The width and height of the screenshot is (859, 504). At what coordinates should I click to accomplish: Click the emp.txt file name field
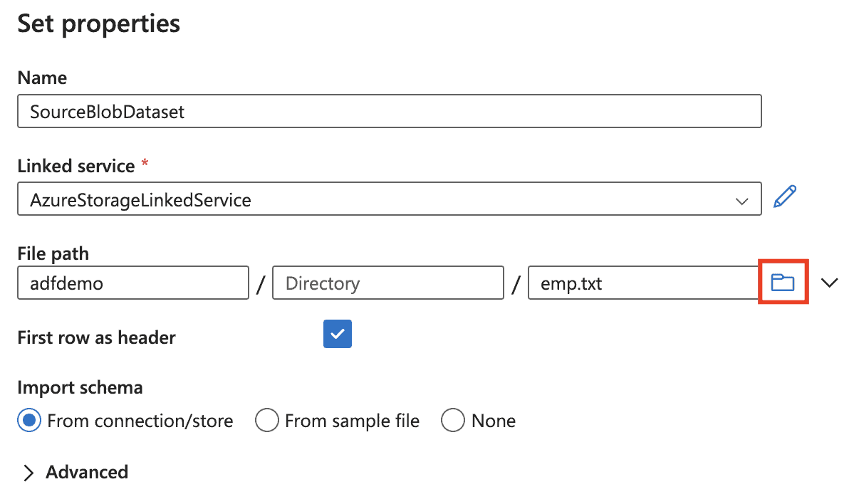(641, 283)
